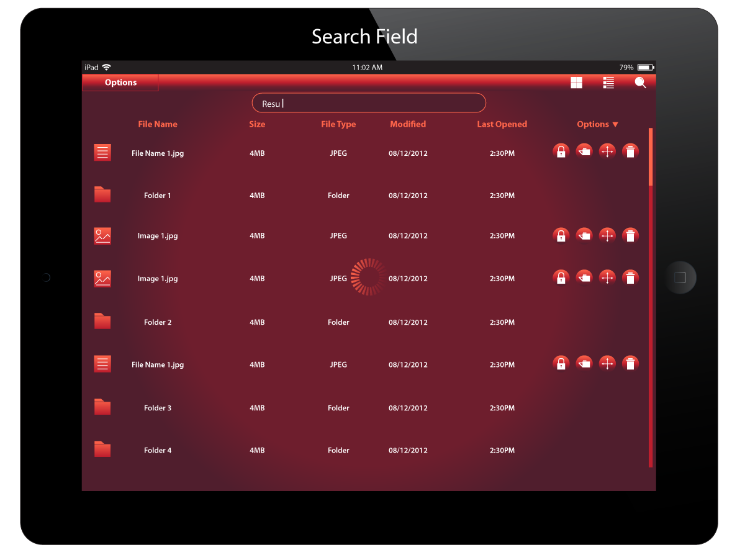Click the 11:02 AM clock
The width and height of the screenshot is (745, 560).
coord(367,67)
